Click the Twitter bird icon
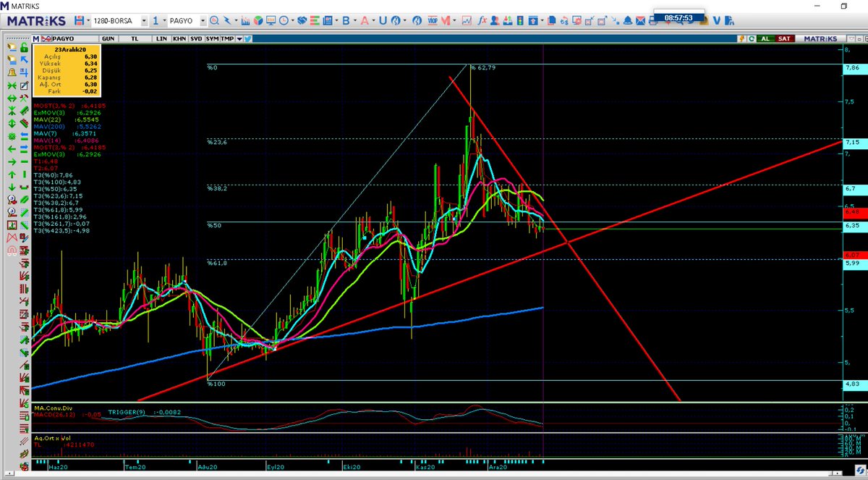The image size is (868, 480). coord(247,38)
